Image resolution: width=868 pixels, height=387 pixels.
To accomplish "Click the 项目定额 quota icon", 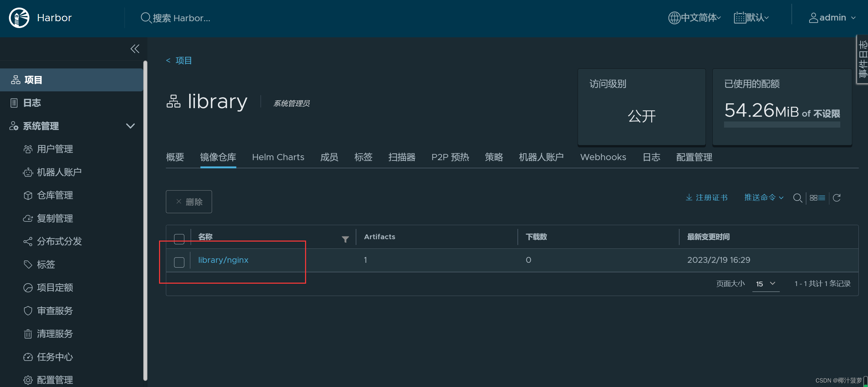I will 28,287.
